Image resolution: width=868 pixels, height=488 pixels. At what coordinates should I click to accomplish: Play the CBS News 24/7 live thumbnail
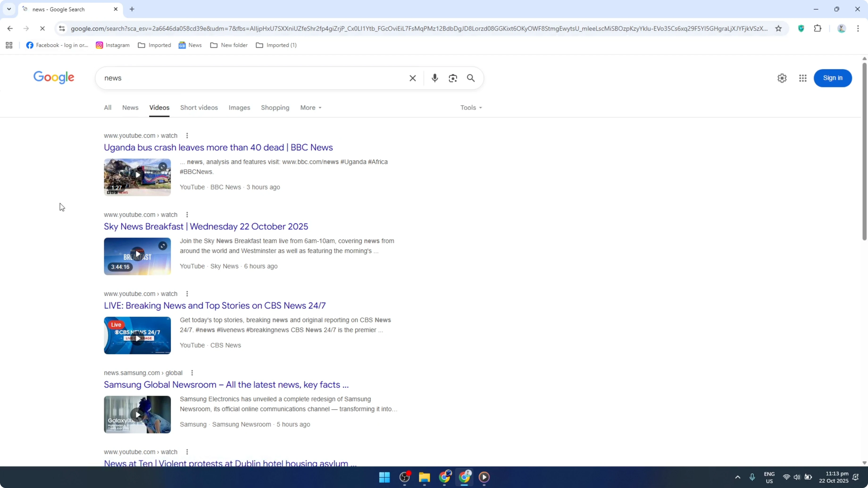point(138,335)
